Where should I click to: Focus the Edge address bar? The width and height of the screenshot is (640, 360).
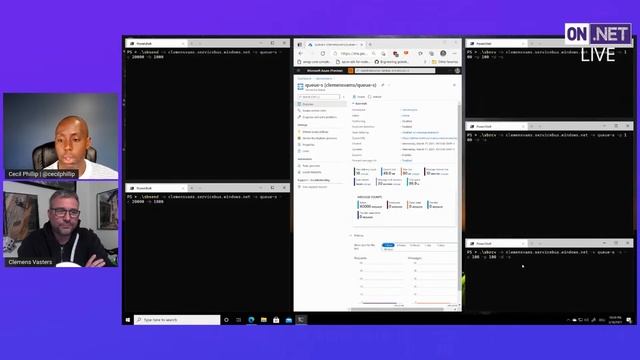tap(353, 53)
